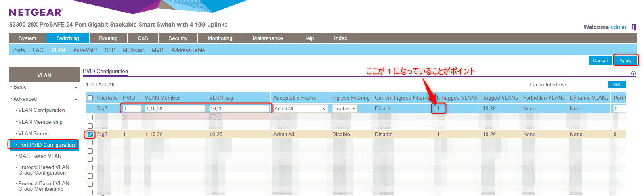Open the QoS tab
Viewport: 644px width, 196px height.
tap(143, 38)
